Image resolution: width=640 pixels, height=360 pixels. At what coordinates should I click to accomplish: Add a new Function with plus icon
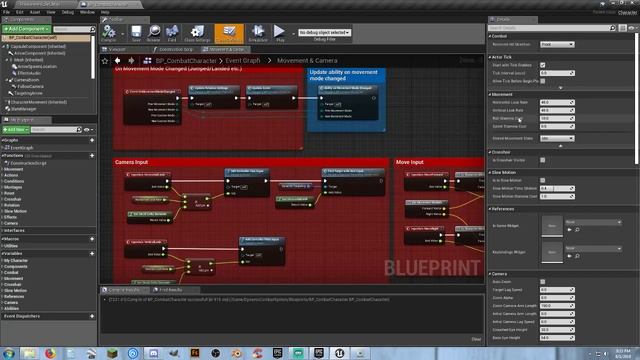pyautogui.click(x=92, y=156)
